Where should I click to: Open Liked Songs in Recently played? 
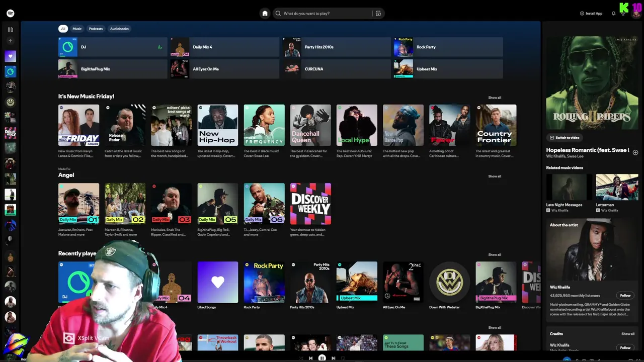pyautogui.click(x=218, y=282)
